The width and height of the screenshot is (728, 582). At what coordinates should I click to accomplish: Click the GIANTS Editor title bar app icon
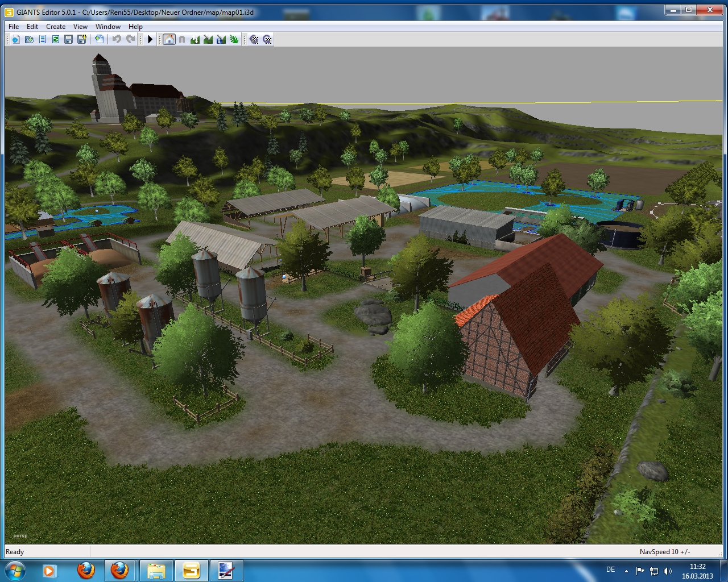[x=9, y=12]
